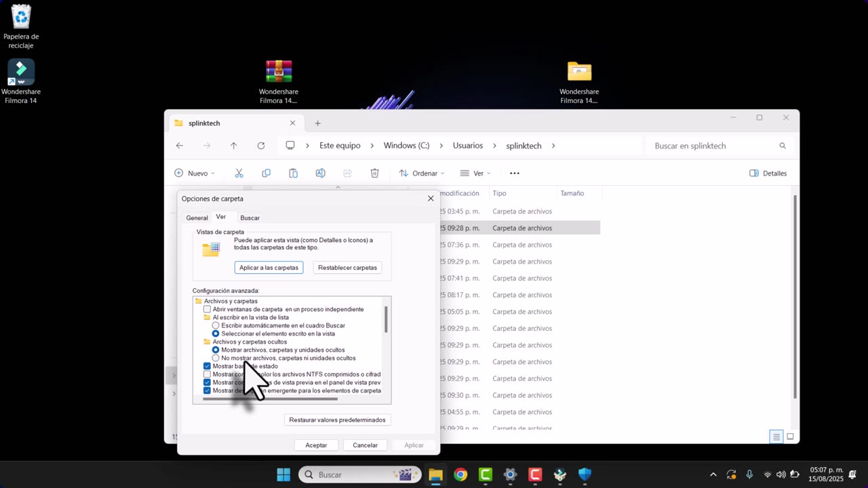The width and height of the screenshot is (868, 488).
Task: Select Mostrar archivos, carpetas y unidades ocultos
Action: [x=216, y=350]
